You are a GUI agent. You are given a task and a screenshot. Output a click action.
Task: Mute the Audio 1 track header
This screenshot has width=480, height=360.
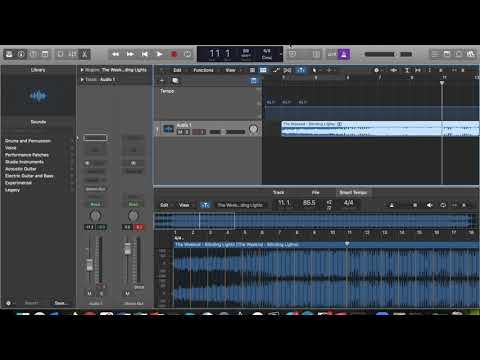[180, 132]
